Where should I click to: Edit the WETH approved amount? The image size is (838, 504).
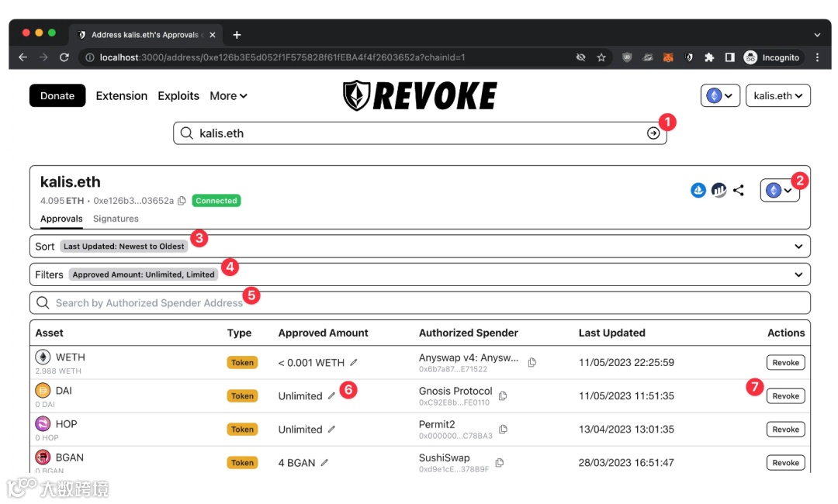[353, 363]
